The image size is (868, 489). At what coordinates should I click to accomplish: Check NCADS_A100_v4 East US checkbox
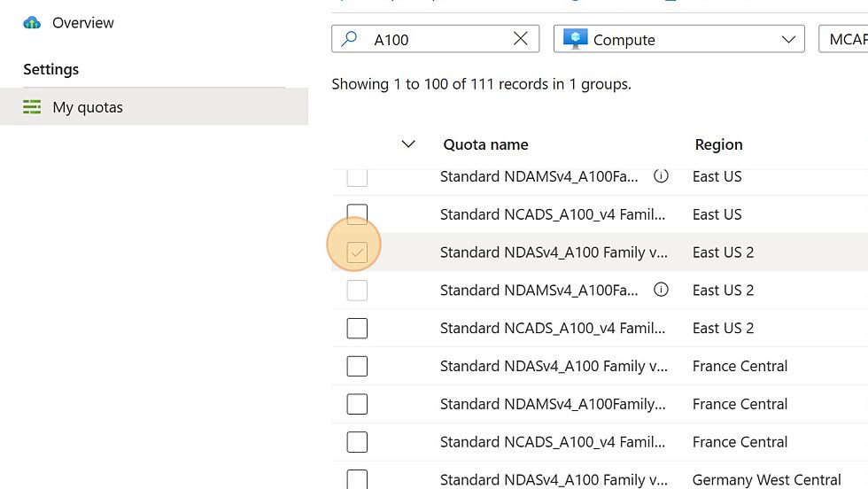pos(357,214)
